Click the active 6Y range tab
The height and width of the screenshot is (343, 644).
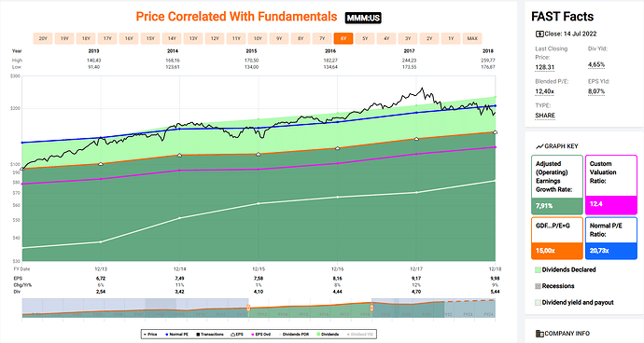pos(343,38)
